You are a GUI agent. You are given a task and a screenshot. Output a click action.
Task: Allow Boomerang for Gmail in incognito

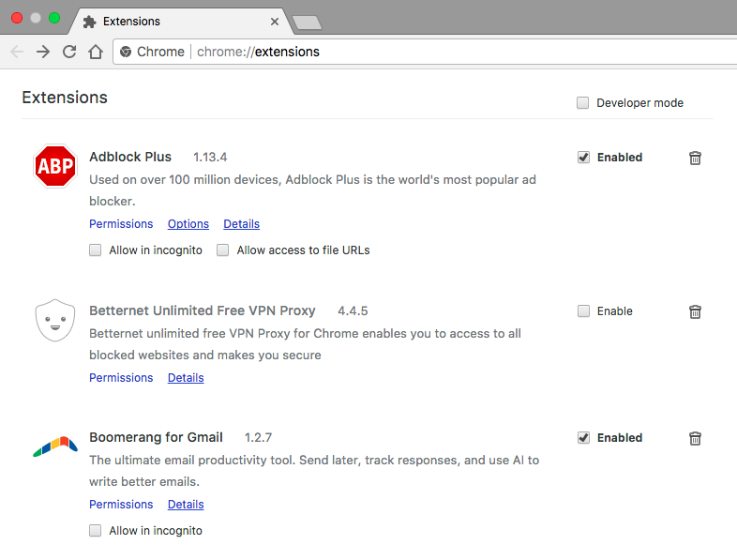pyautogui.click(x=96, y=531)
